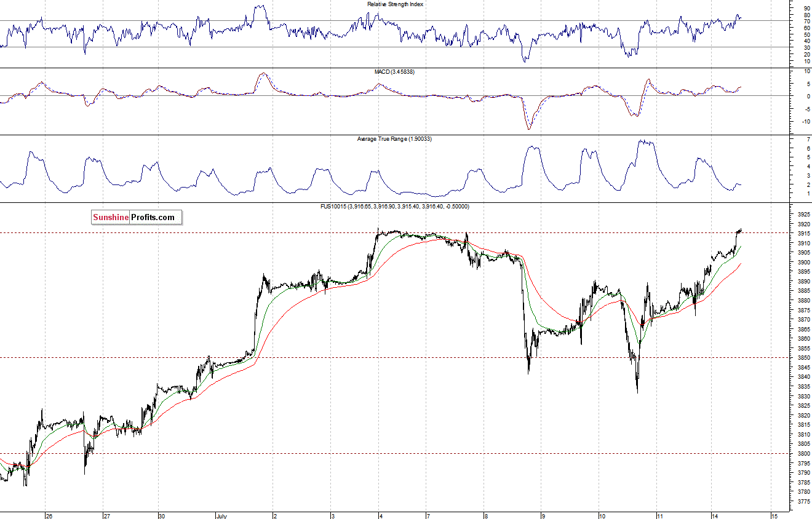The height and width of the screenshot is (519, 812).
Task: Click the Relative Strength Index panel title
Action: pos(396,4)
